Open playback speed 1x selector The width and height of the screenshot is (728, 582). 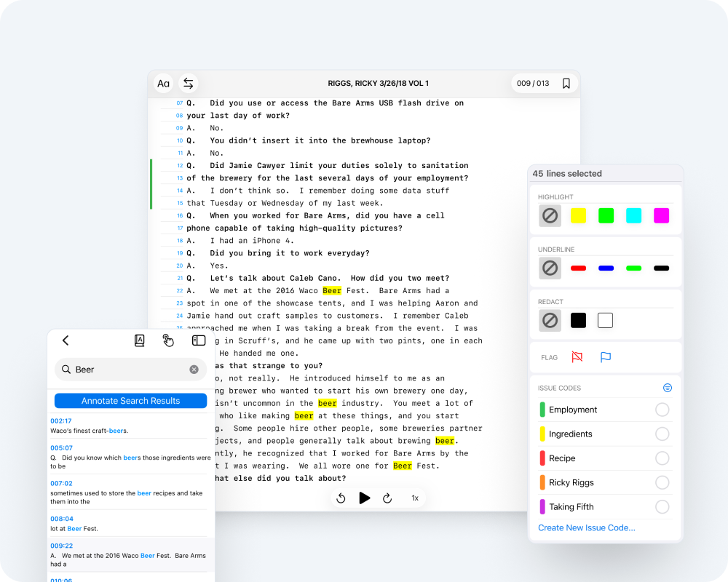(415, 498)
